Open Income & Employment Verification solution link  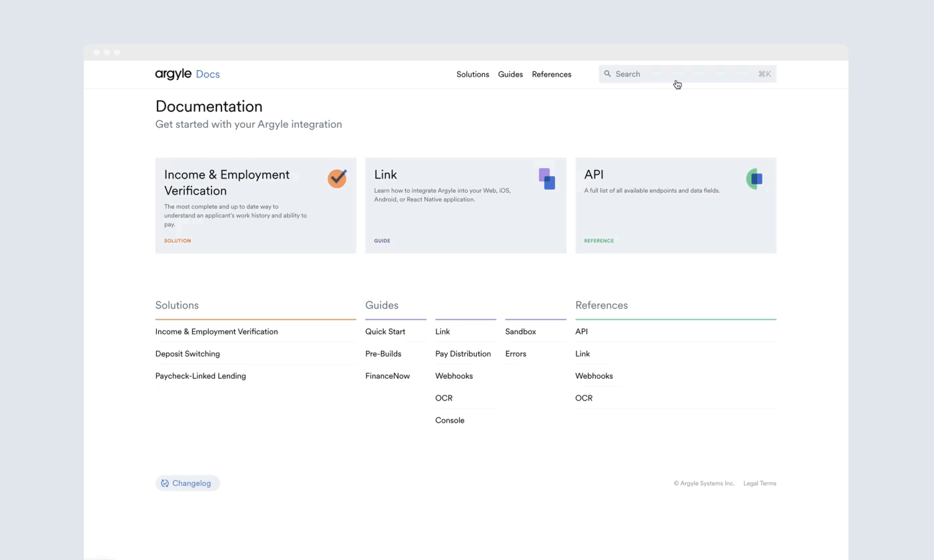click(216, 331)
